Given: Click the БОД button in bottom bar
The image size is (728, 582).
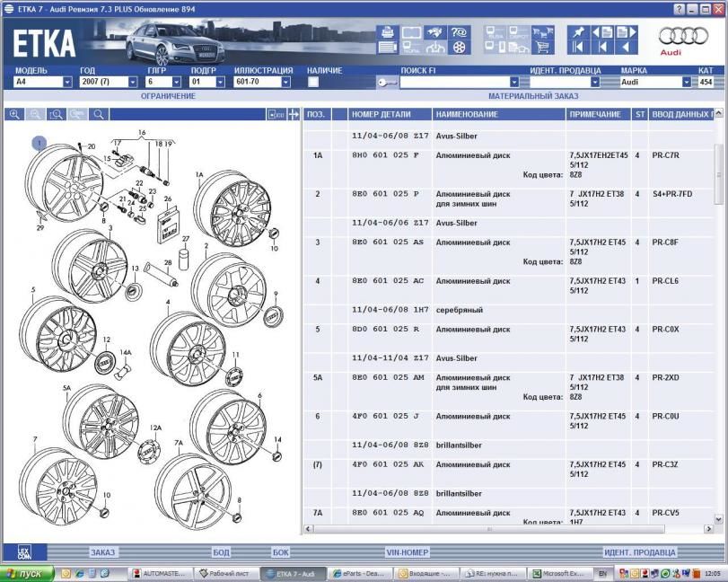Looking at the screenshot, I should (x=221, y=552).
